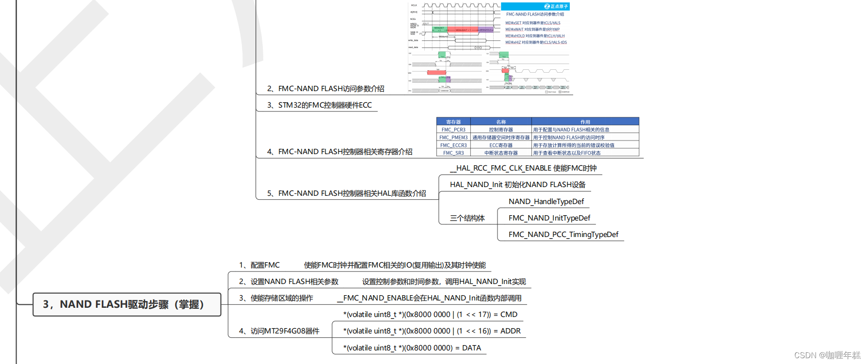Click the 正点原子 logo on the diagram
Image resolution: width=868 pixels, height=364 pixels.
[x=556, y=6]
